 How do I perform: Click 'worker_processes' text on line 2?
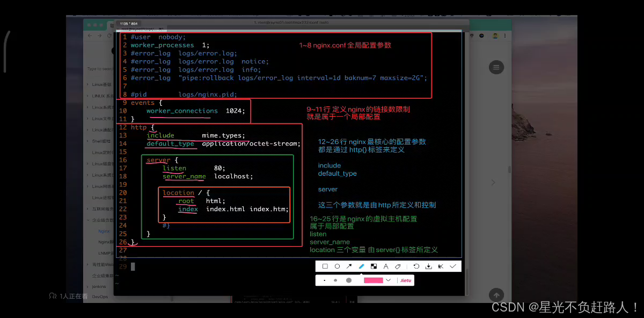coord(162,45)
